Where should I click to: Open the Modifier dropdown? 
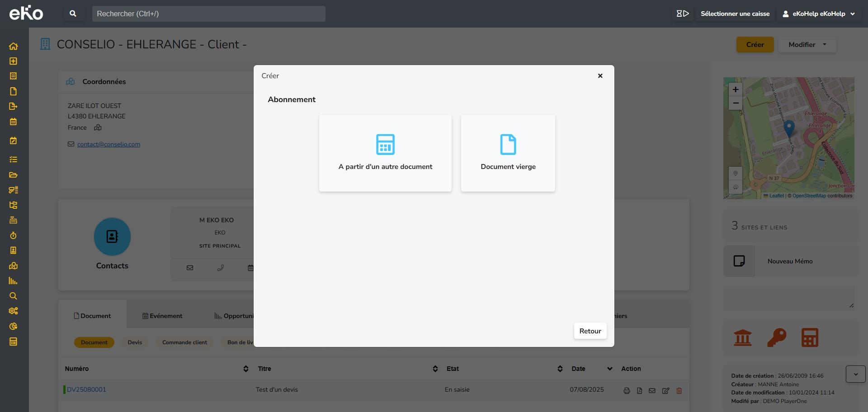pyautogui.click(x=807, y=45)
